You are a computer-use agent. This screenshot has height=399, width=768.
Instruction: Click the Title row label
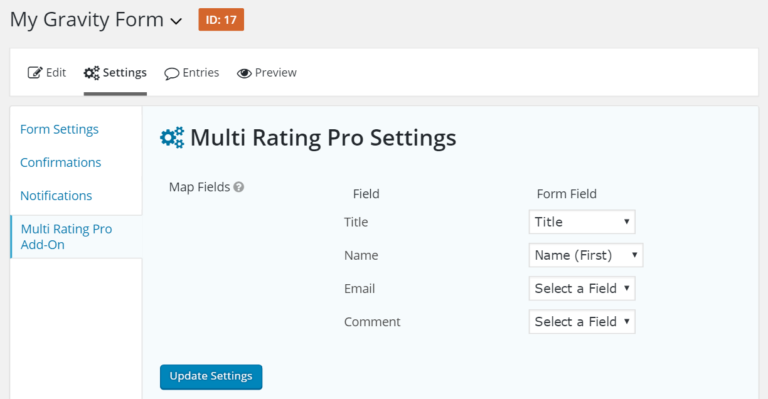pyautogui.click(x=356, y=222)
